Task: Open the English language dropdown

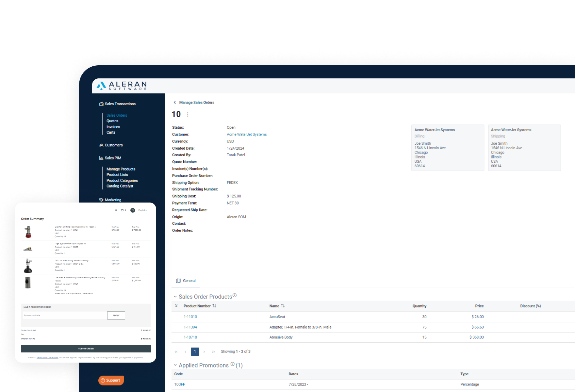Action: point(143,210)
